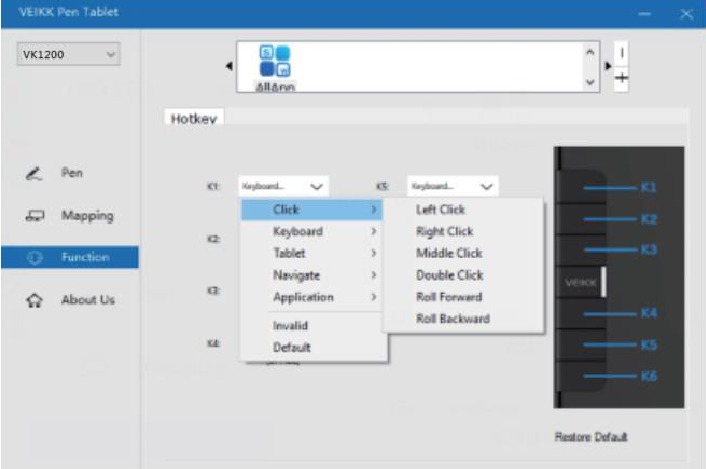Go to next application using right arrow

tap(608, 66)
